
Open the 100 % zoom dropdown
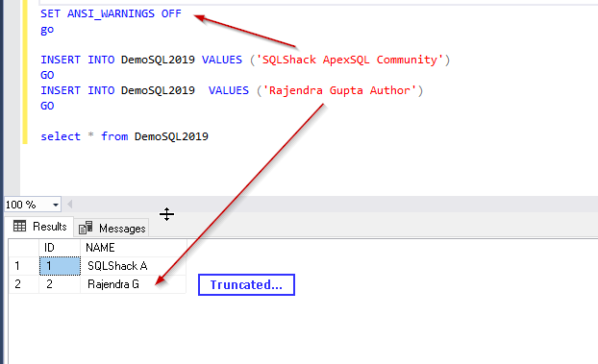(56, 205)
